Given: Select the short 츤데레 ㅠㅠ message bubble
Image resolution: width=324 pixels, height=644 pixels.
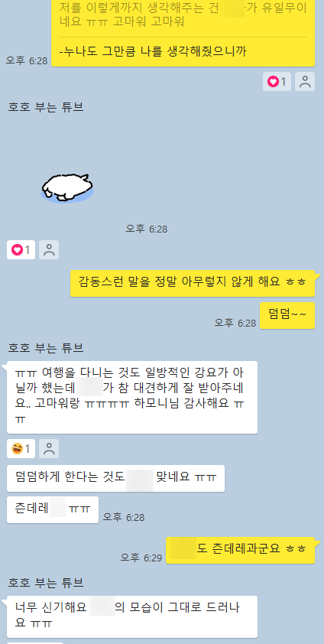Looking at the screenshot, I should tap(53, 509).
